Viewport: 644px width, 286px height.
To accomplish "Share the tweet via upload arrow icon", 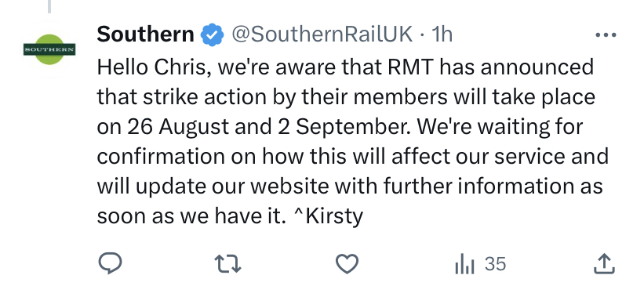I will pos(605,263).
